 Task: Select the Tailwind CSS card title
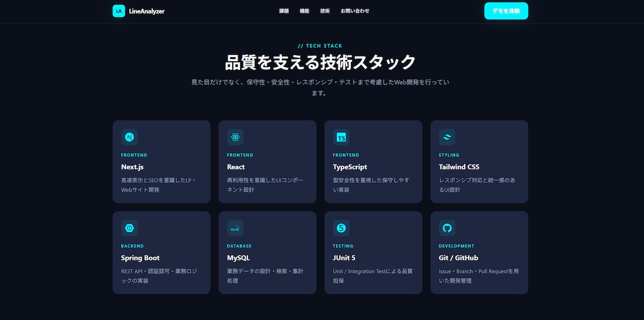(x=459, y=167)
